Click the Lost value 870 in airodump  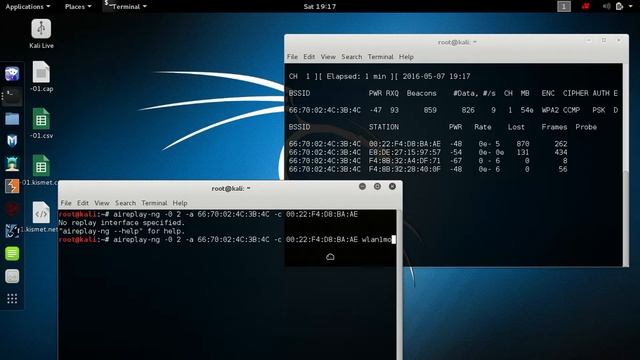(522, 144)
